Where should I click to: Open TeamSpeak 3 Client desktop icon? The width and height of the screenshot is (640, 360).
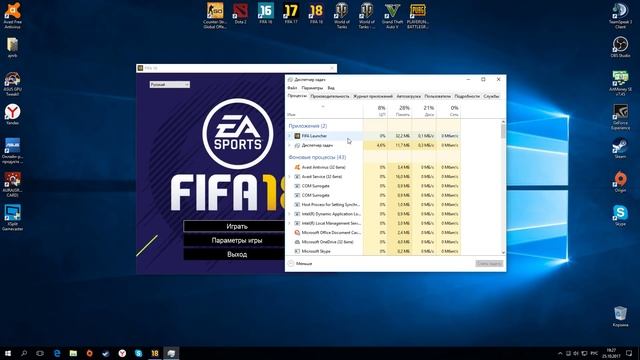pyautogui.click(x=620, y=16)
